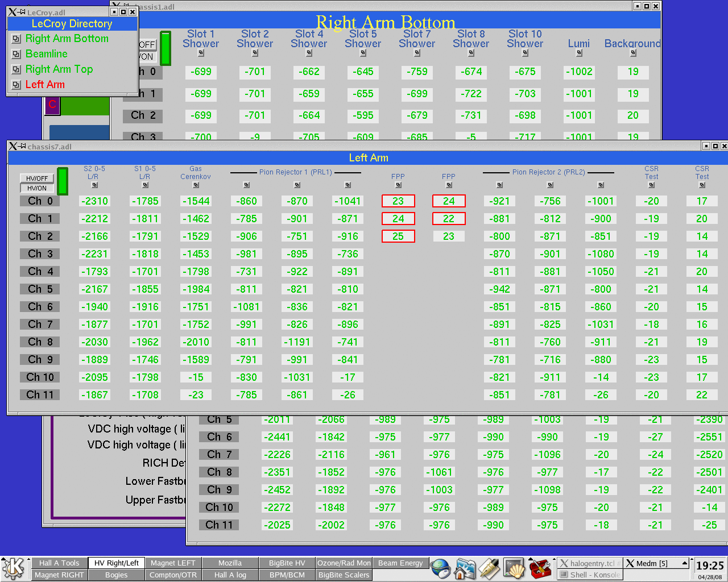Open the KDE main menu gear icon
Viewport: 728px width, 582px height.
click(13, 568)
